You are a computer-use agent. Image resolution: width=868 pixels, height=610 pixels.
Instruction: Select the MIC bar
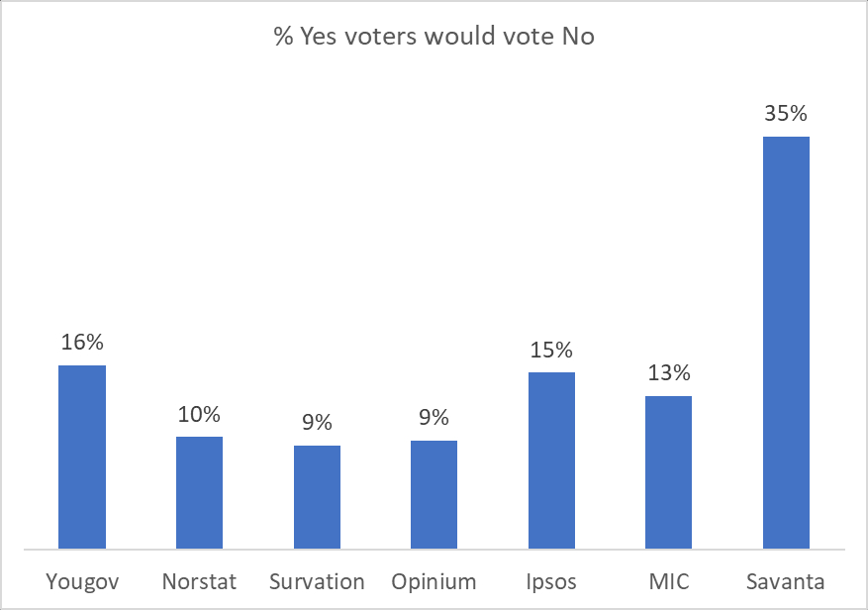(668, 471)
